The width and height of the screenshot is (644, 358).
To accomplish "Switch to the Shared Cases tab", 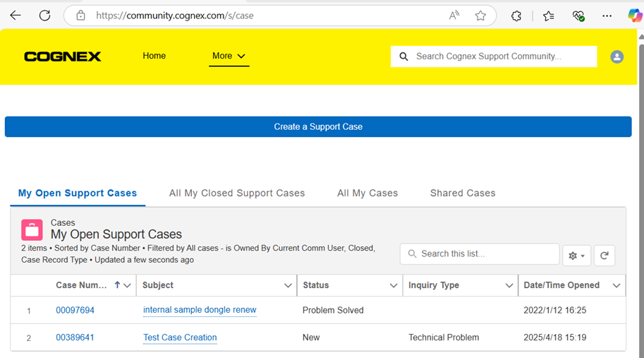I will pyautogui.click(x=463, y=193).
